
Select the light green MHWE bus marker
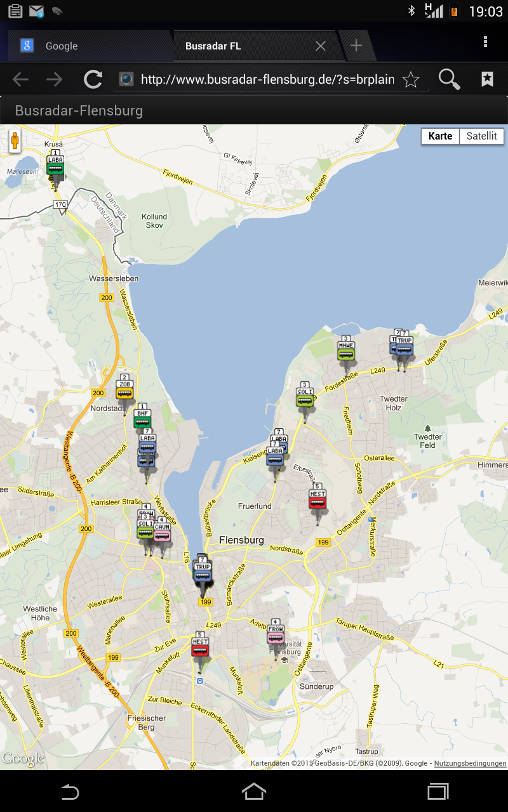coord(346,351)
